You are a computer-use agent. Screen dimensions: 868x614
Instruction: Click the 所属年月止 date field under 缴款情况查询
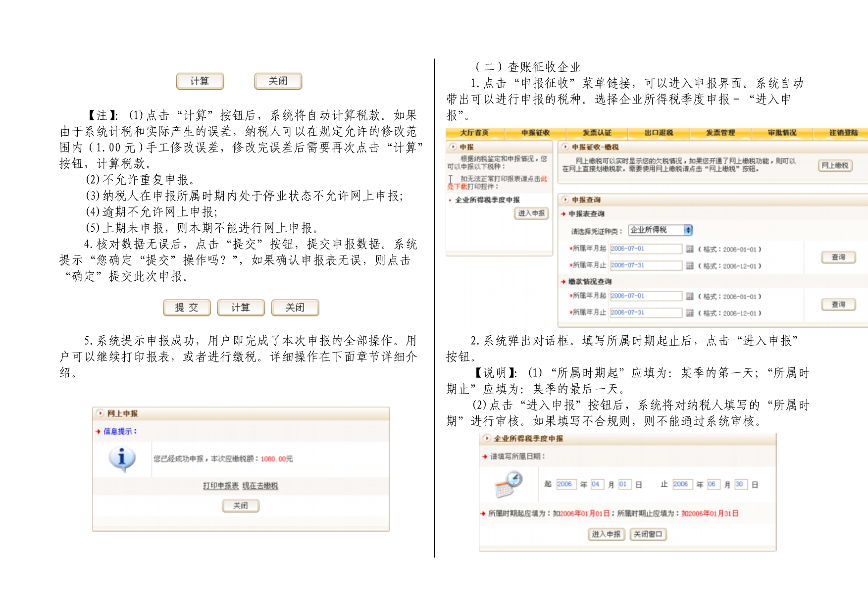pos(646,313)
